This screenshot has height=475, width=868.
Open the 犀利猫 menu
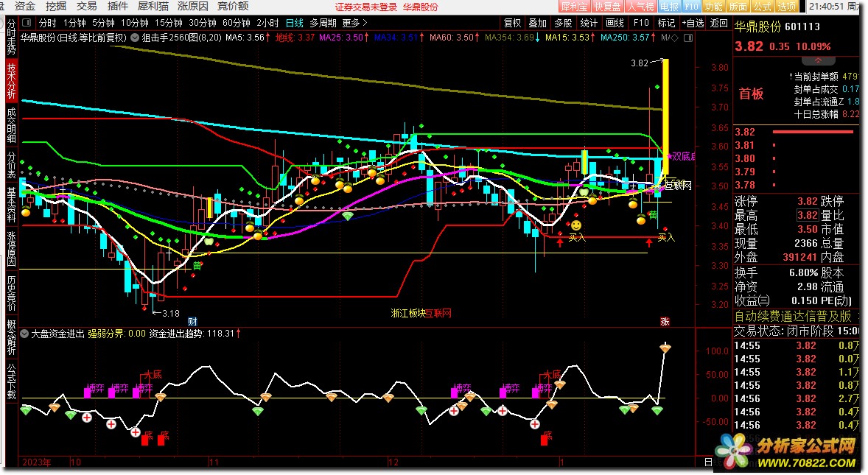(153, 6)
